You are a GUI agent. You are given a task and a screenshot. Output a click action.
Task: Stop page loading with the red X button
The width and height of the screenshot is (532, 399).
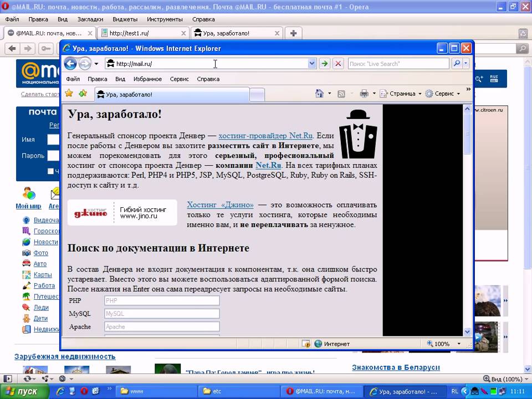(x=338, y=63)
